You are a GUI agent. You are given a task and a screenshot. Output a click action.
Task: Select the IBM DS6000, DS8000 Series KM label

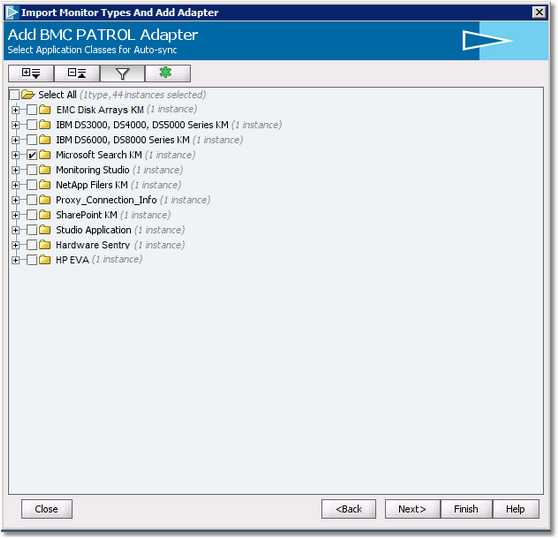[123, 140]
